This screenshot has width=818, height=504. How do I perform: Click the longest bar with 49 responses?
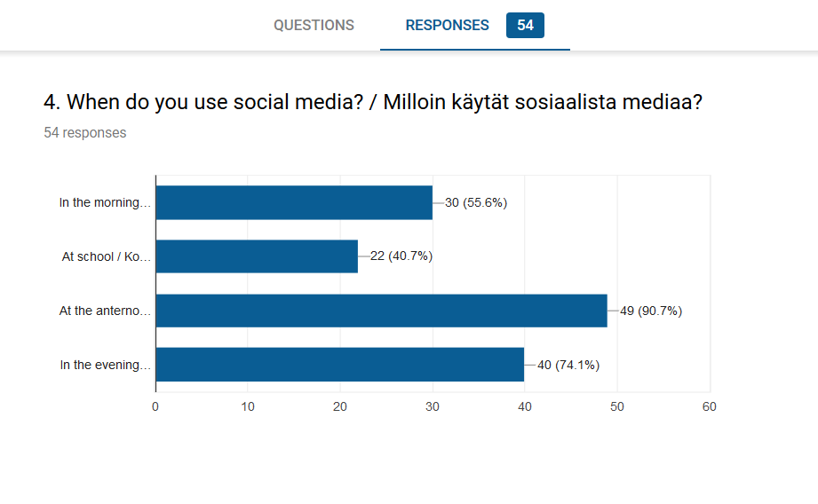point(381,311)
